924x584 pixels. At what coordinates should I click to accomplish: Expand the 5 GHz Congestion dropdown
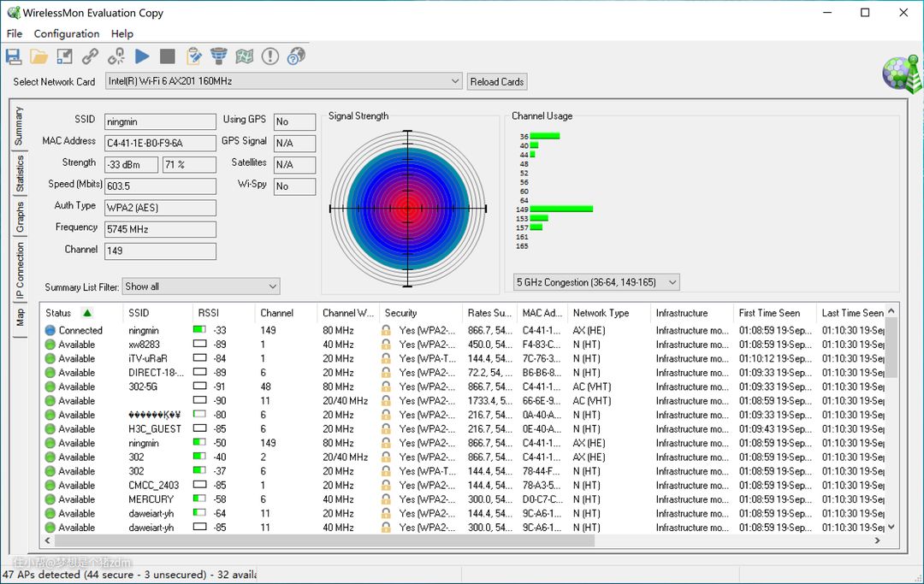pyautogui.click(x=672, y=282)
